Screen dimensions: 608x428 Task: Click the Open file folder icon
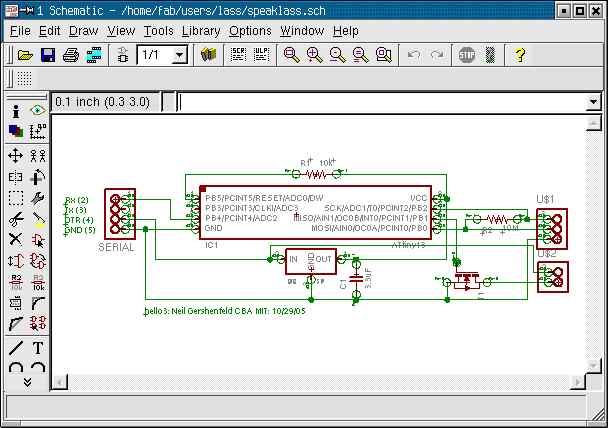(24, 54)
